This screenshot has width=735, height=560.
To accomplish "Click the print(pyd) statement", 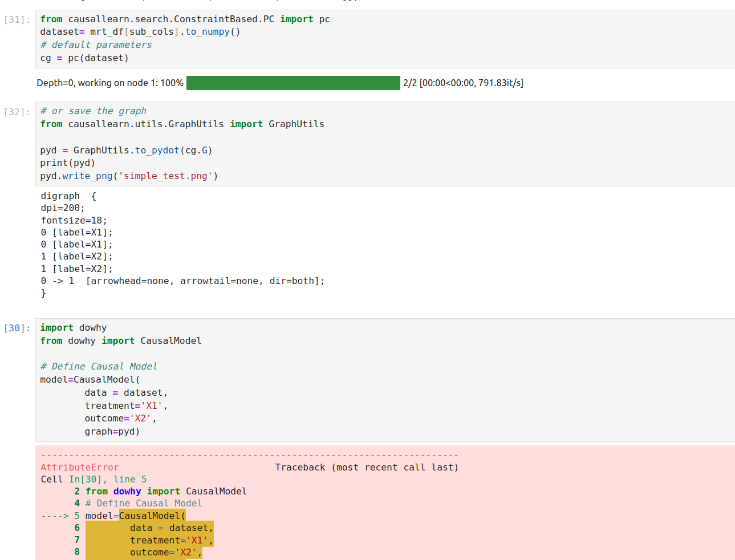I will (62, 163).
